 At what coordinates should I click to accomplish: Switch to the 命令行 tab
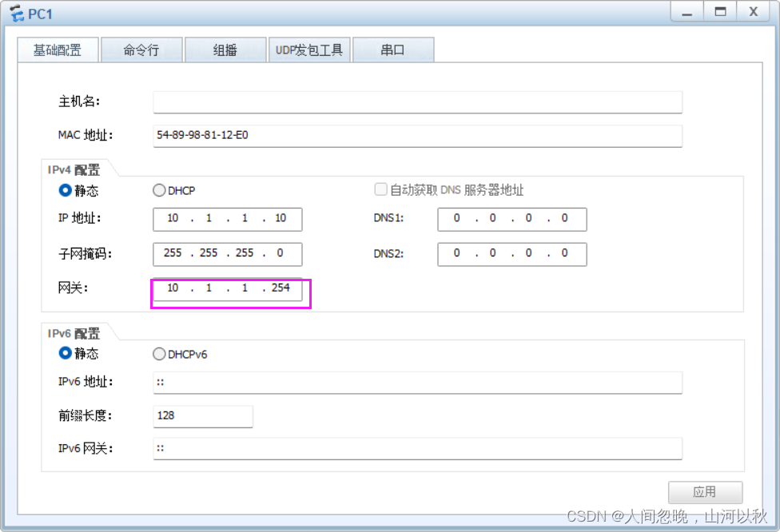(141, 50)
